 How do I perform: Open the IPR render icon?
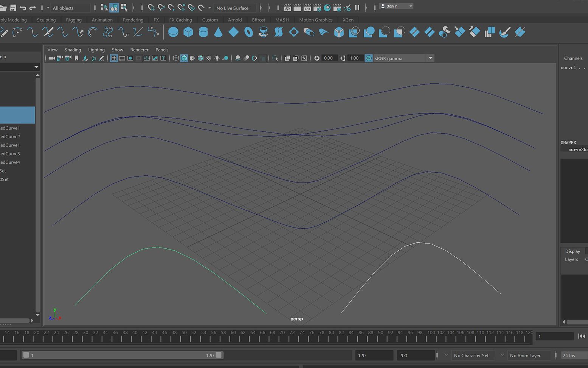[307, 8]
